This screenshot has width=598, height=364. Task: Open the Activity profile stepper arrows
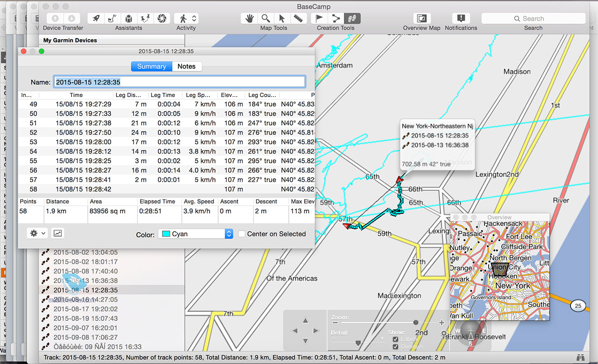194,18
